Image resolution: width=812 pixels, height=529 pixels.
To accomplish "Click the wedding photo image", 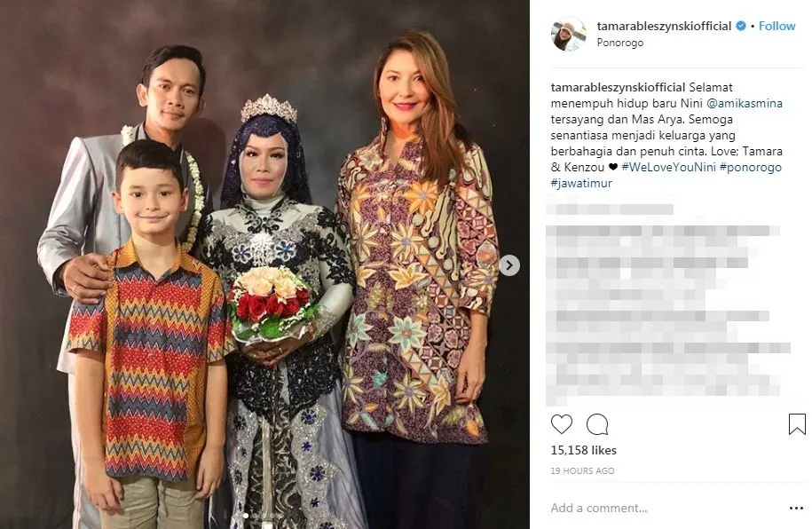I will 264,264.
